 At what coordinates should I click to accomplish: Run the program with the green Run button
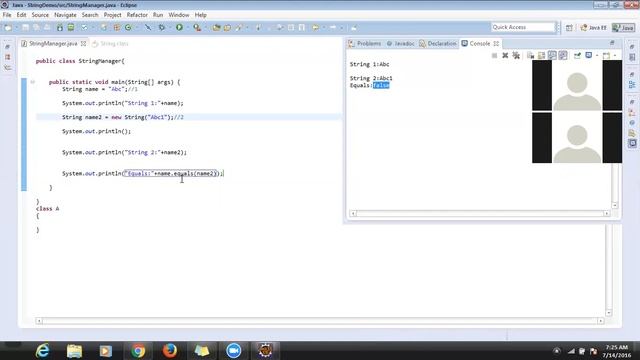[x=179, y=27]
